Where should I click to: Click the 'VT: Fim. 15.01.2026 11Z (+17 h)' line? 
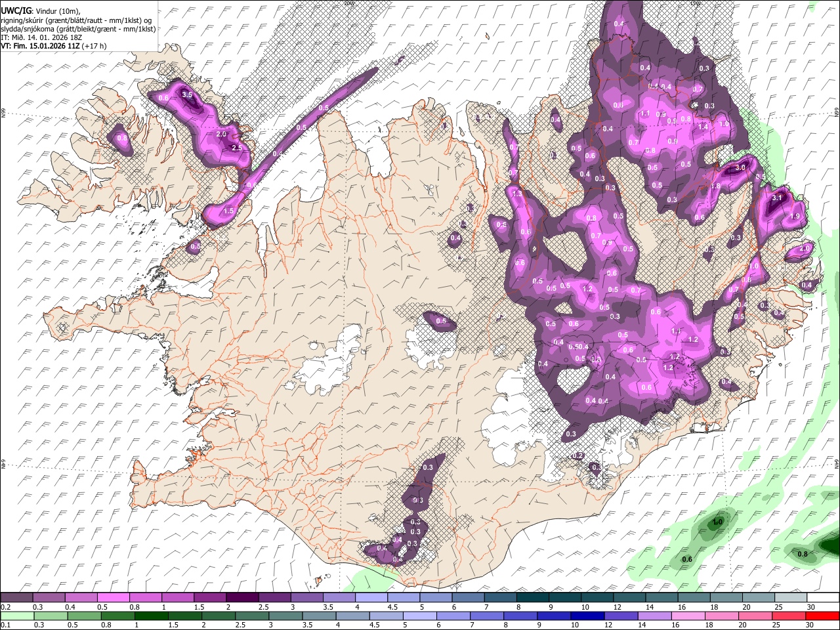pos(54,46)
